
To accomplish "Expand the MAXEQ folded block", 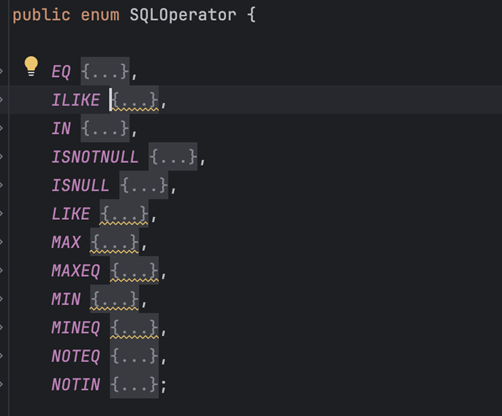I will click(134, 270).
